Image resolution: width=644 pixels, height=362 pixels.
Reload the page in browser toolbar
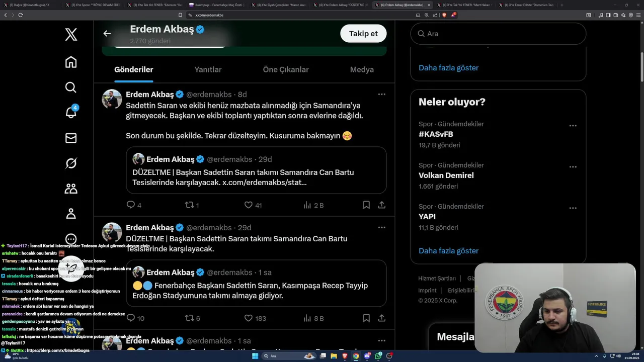(x=21, y=15)
